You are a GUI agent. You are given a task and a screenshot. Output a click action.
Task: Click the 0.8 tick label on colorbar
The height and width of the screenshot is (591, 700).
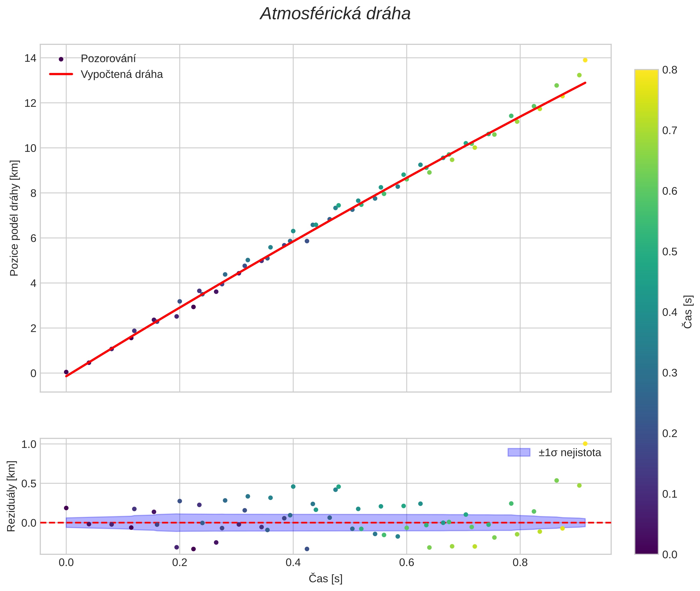tap(670, 70)
